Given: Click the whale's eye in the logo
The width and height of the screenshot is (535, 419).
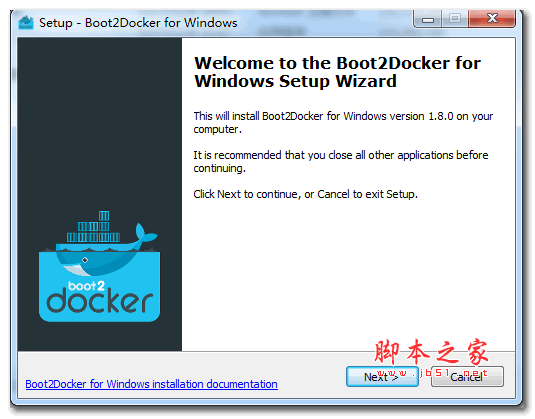Looking at the screenshot, I should pos(85,260).
